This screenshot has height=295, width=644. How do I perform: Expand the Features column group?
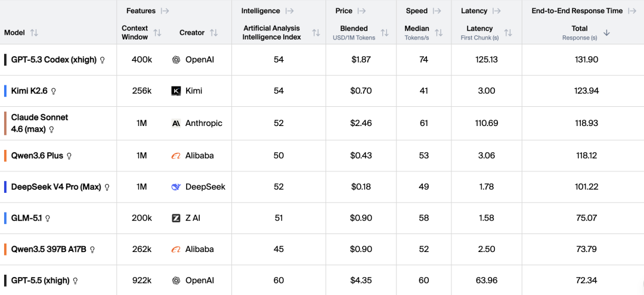[165, 11]
